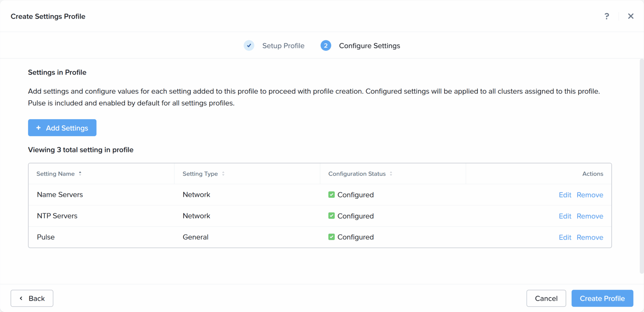Screen dimensions: 644x312
Task: Remove the Pulse setting
Action: click(x=590, y=237)
